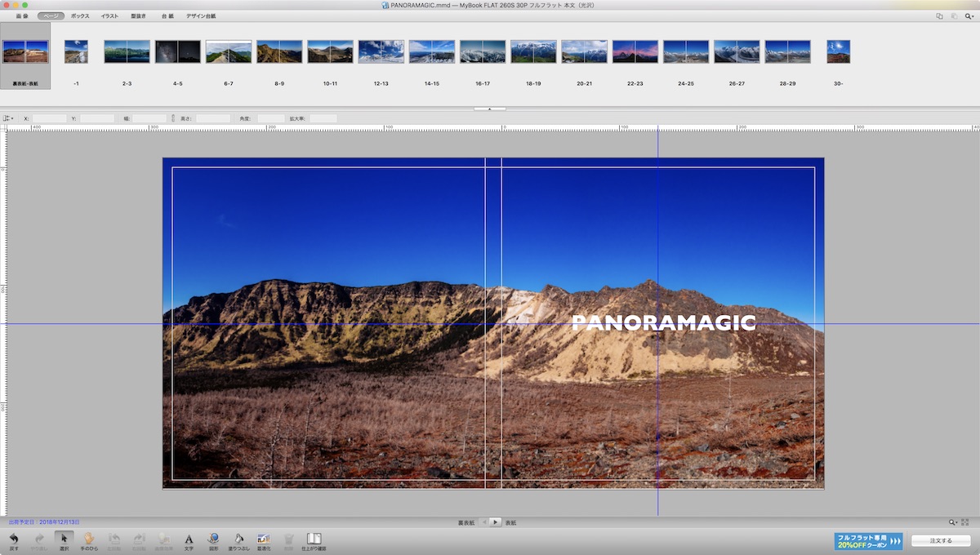Switch to the デザイン台紙 tab
The image size is (980, 555).
[x=201, y=16]
